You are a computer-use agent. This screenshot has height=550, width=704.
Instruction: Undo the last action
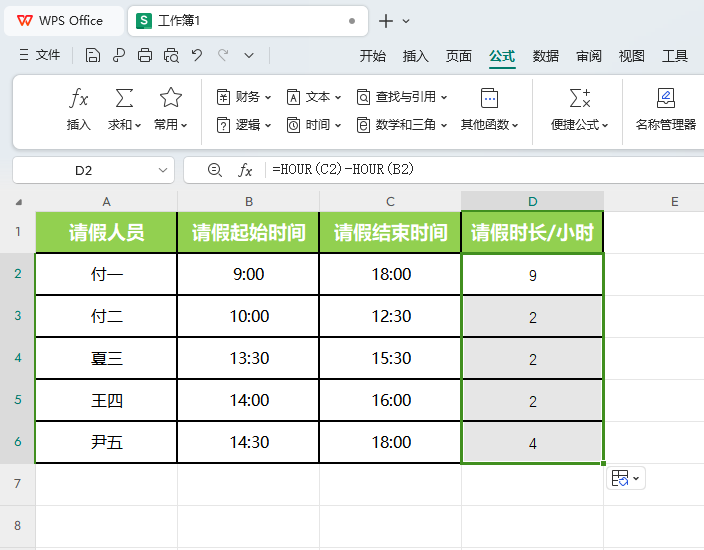pos(197,55)
